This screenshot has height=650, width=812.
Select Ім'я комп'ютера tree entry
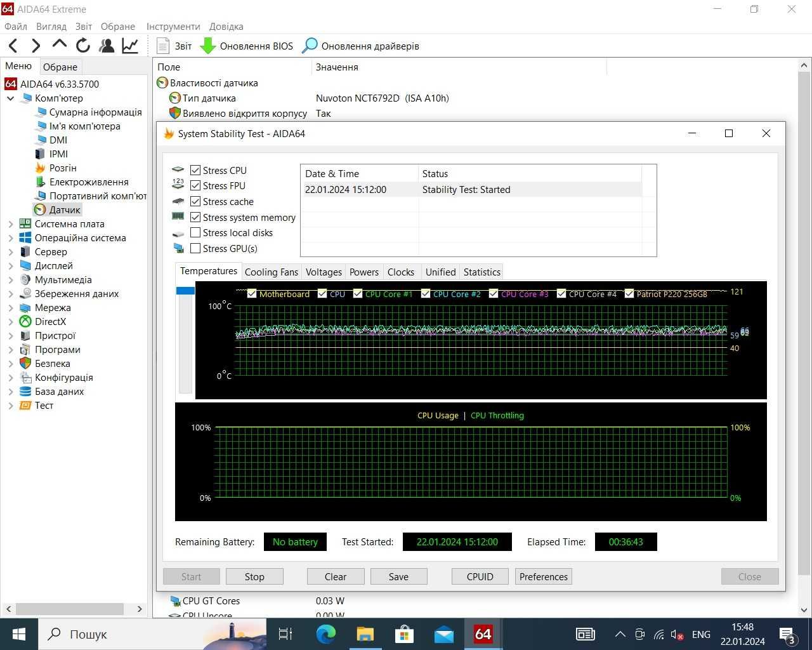pyautogui.click(x=77, y=126)
